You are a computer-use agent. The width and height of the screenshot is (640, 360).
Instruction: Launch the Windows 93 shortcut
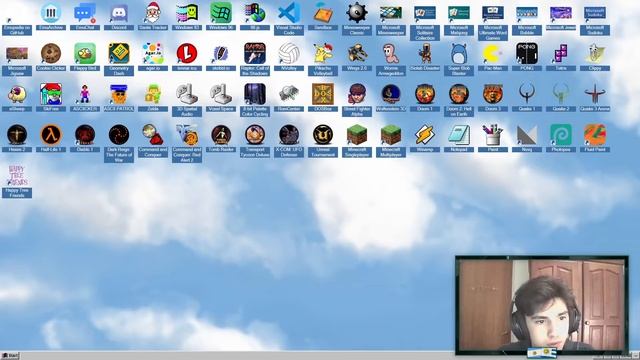(x=187, y=13)
